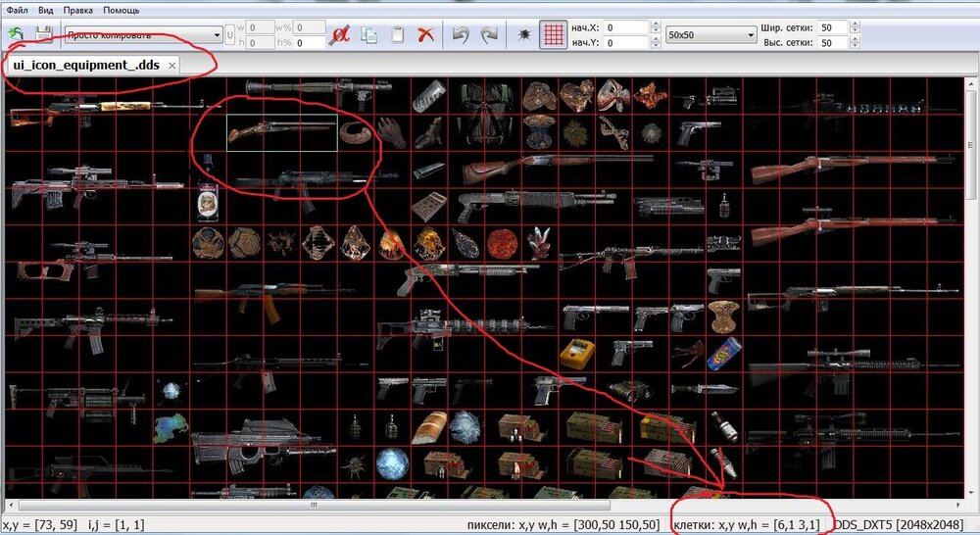Click the vertical scrollbar thumb
The height and width of the screenshot is (535, 980).
point(972,143)
